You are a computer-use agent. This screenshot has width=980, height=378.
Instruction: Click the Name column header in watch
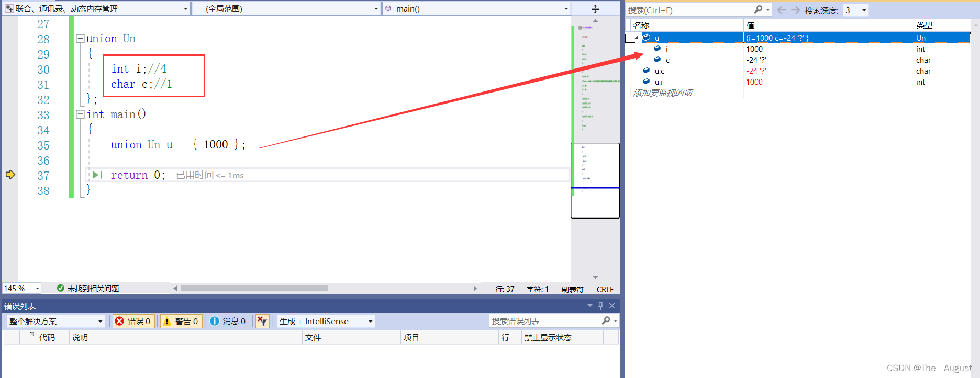686,25
